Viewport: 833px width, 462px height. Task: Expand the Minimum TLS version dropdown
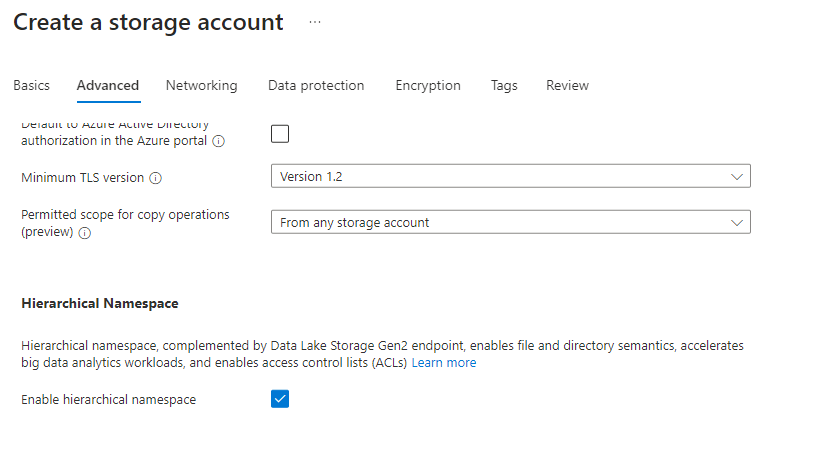coord(510,177)
